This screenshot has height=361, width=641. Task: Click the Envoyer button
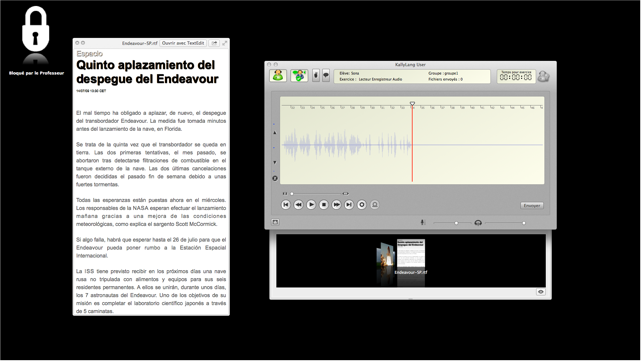coord(532,205)
